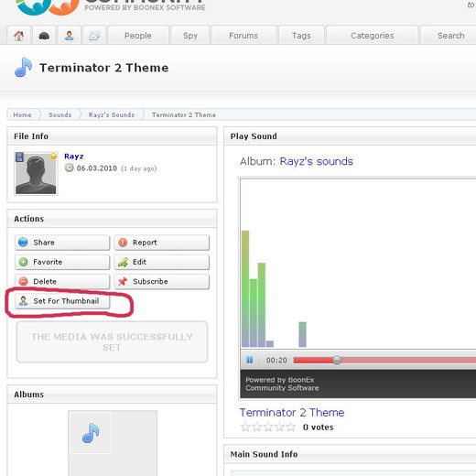Rate the sound with the fifth star

click(x=290, y=427)
